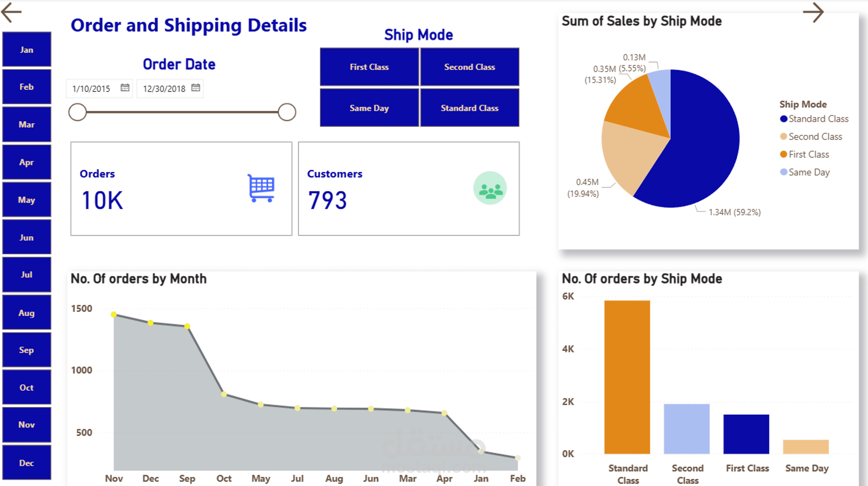This screenshot has width=868, height=486.
Task: Filter by the Jan month button
Action: click(27, 50)
